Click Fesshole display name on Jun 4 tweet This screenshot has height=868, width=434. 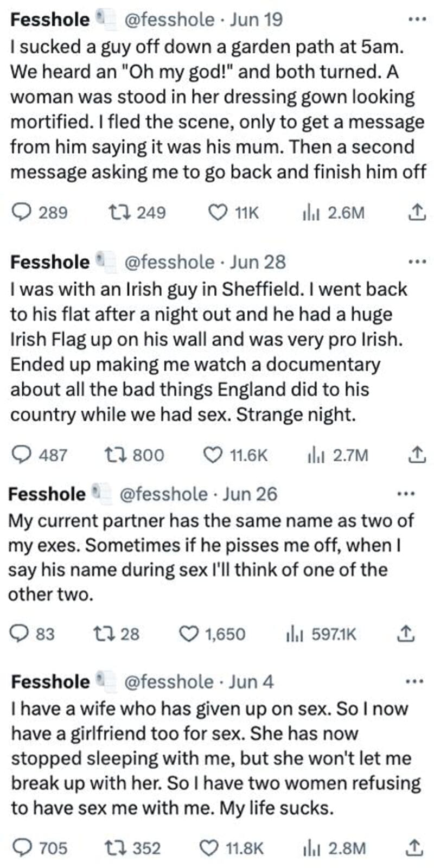50,681
